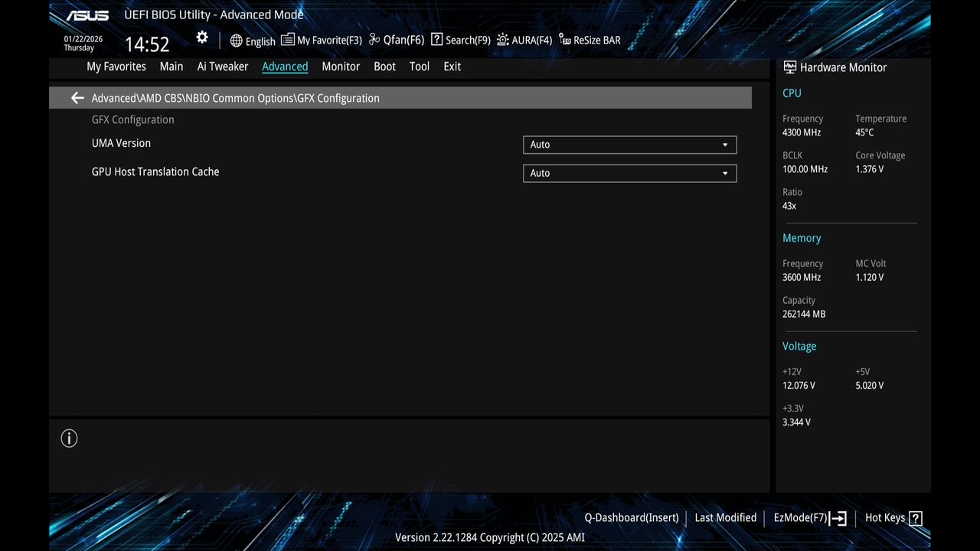980x551 pixels.
Task: Open the BIOS settings gear icon
Action: [201, 37]
